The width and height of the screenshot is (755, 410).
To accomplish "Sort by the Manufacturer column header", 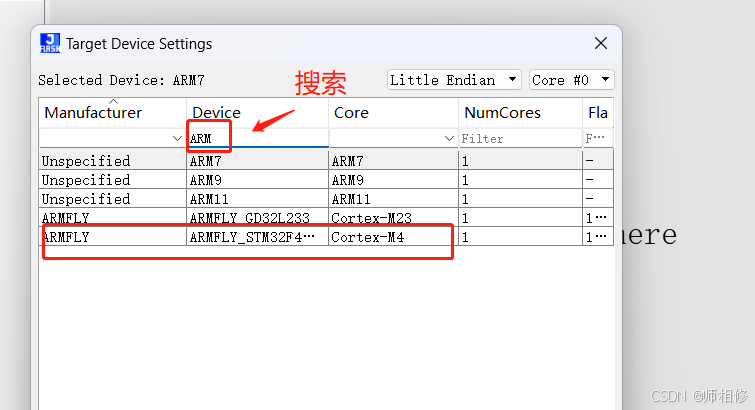I will coord(113,113).
